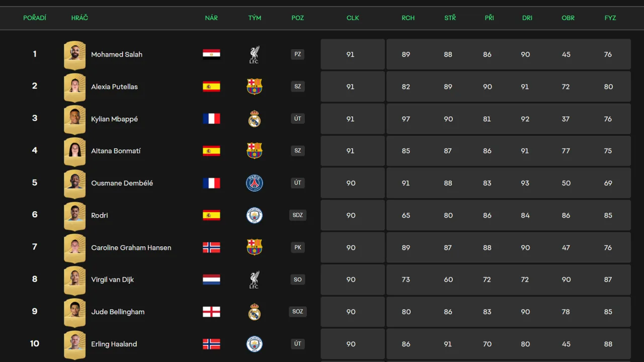Click Jude Bellingham's name
Viewport: 644px width, 362px height.
point(118,312)
